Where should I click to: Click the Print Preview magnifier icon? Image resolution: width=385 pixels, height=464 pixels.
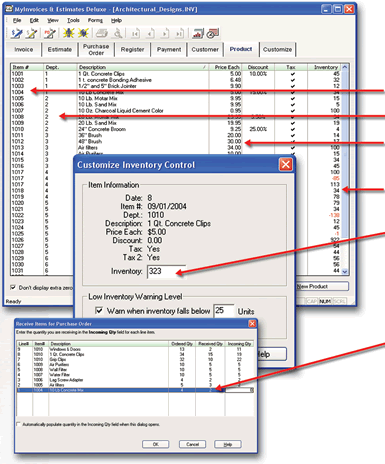coord(118,33)
